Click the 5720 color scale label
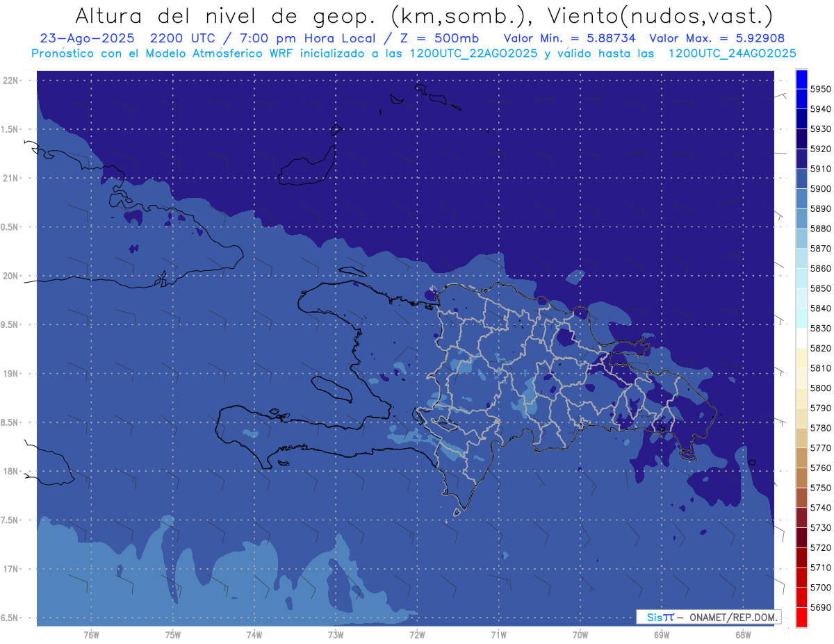The image size is (834, 644). tap(821, 547)
